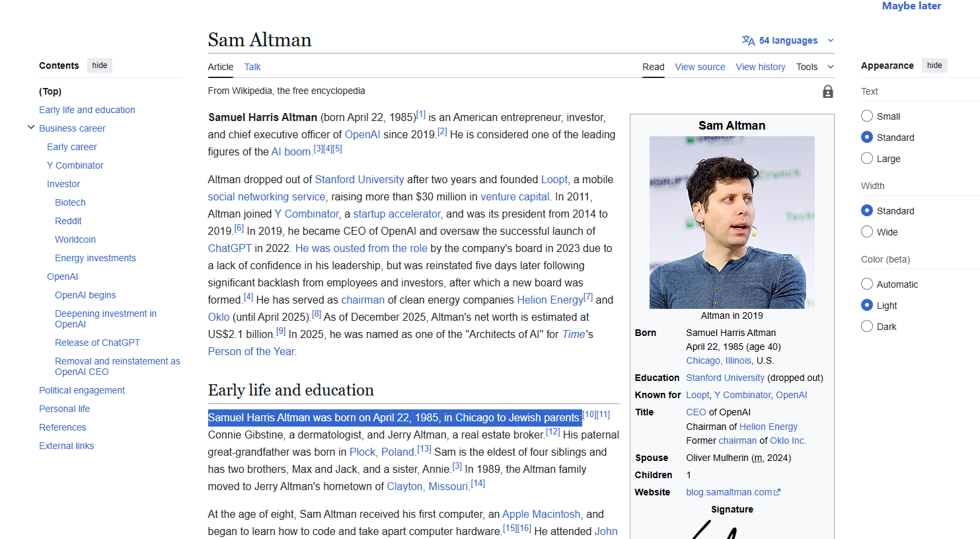The width and height of the screenshot is (980, 539).
Task: Select Large text size
Action: click(867, 159)
